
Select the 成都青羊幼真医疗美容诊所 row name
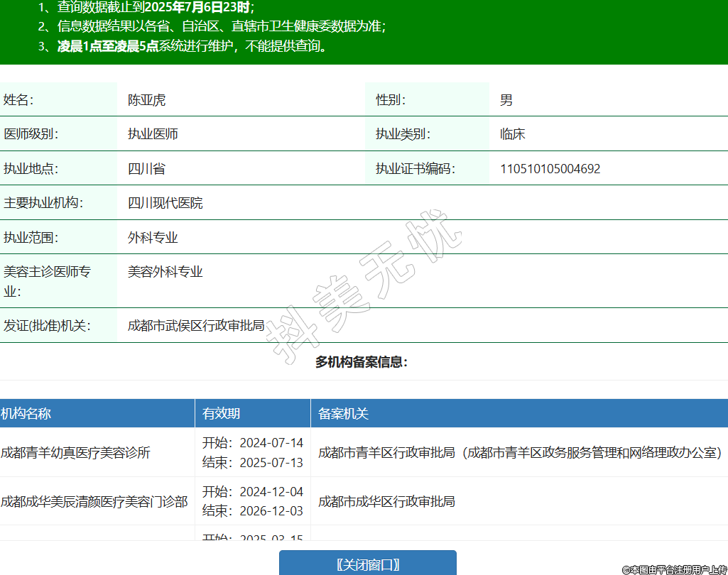[75, 453]
